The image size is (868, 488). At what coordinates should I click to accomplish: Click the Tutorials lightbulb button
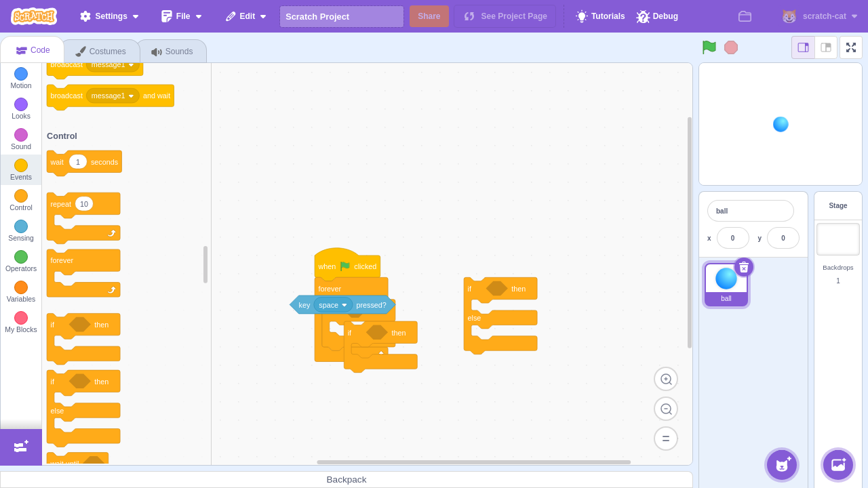[x=600, y=16]
